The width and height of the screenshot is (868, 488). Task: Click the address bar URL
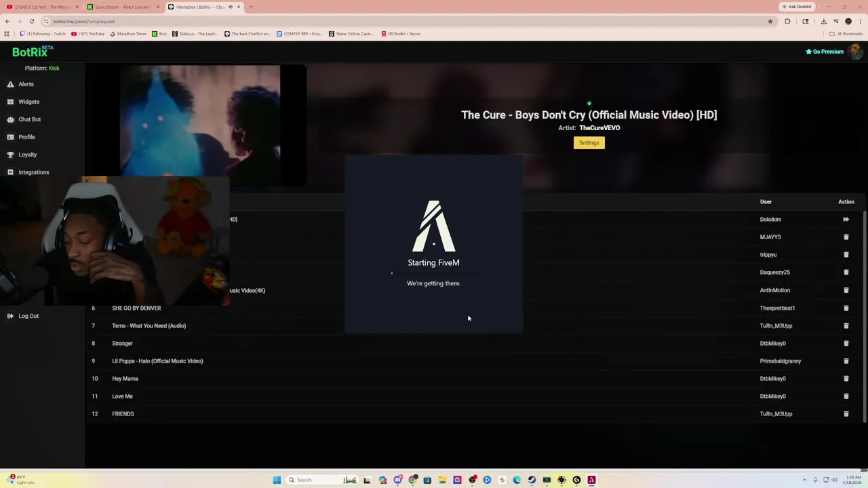(x=84, y=21)
